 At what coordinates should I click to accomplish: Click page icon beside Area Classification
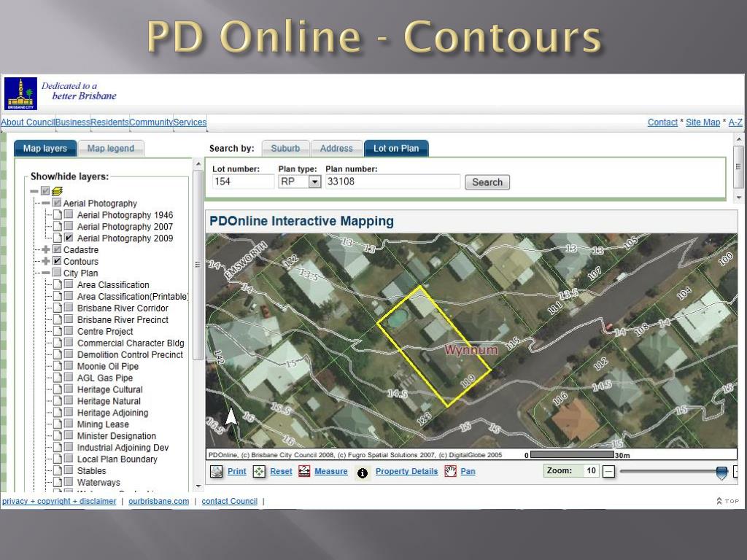tap(58, 285)
